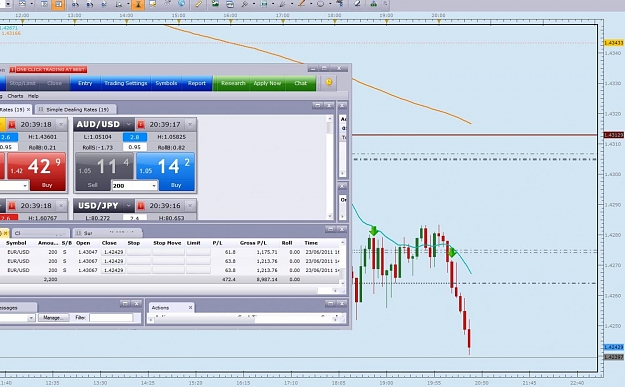
Task: Click the red one-click icon on USD/JPY tile
Action: [141, 206]
